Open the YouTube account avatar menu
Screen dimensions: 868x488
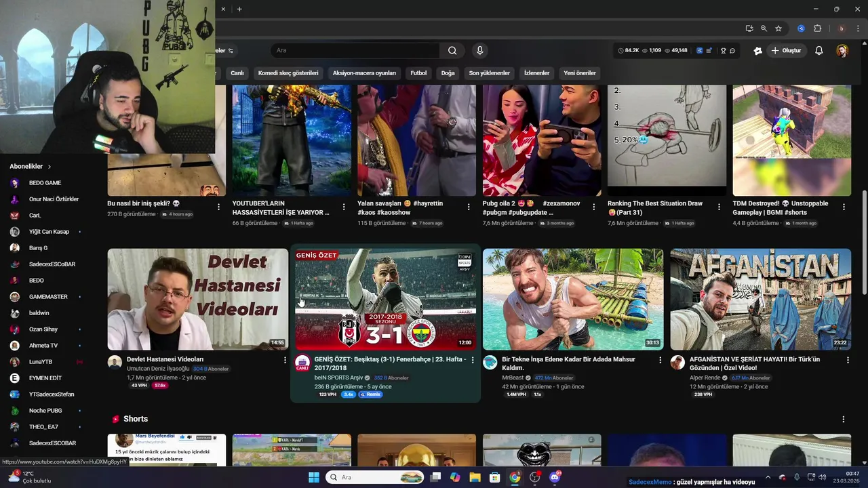(842, 51)
